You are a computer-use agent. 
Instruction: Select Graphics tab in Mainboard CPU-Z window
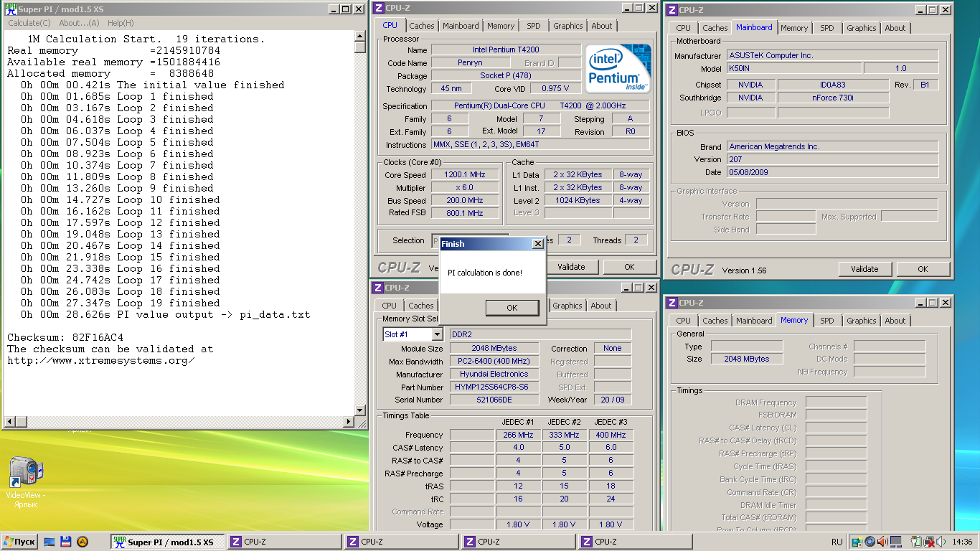861,28
